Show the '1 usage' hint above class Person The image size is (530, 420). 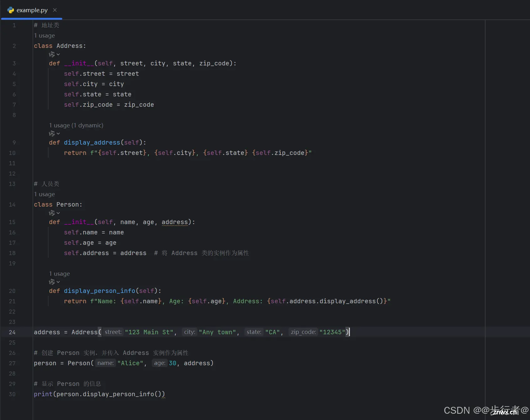(x=44, y=194)
